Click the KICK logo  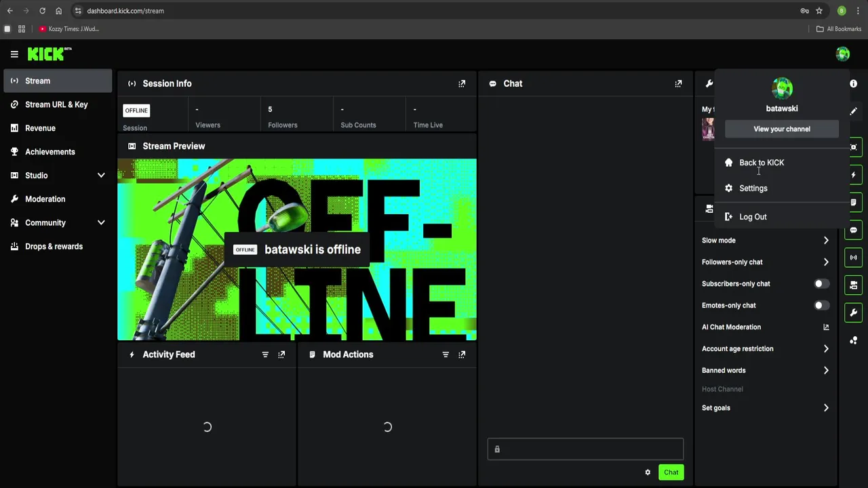(x=49, y=54)
